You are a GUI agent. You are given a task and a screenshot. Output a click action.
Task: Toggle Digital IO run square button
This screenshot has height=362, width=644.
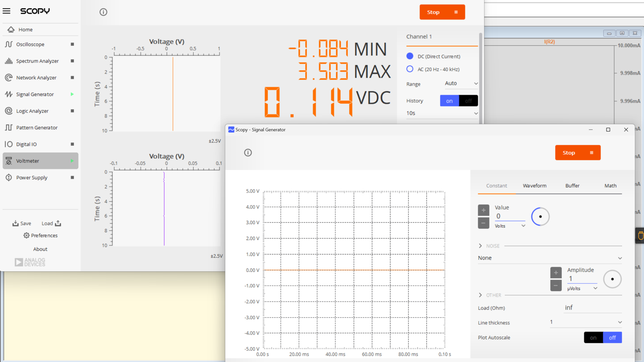(x=72, y=144)
